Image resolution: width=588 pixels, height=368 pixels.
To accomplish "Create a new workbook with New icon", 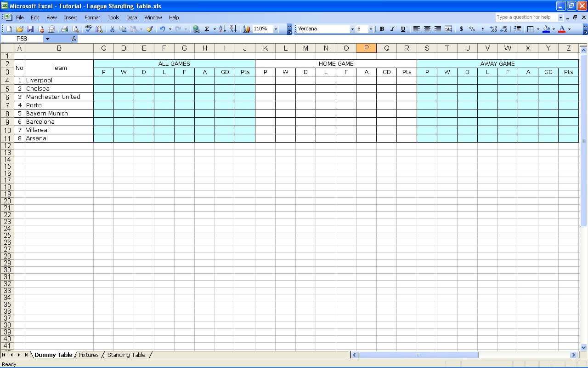I will (x=9, y=29).
